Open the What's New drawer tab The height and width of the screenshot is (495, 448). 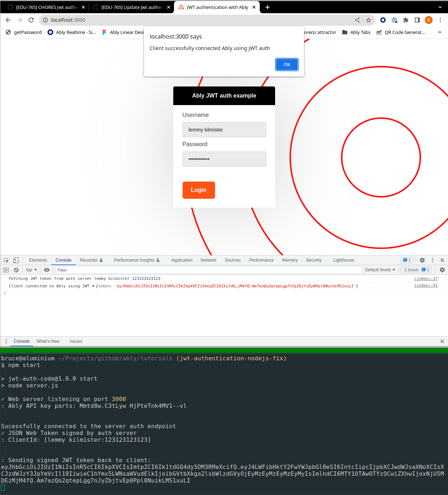pos(48,341)
